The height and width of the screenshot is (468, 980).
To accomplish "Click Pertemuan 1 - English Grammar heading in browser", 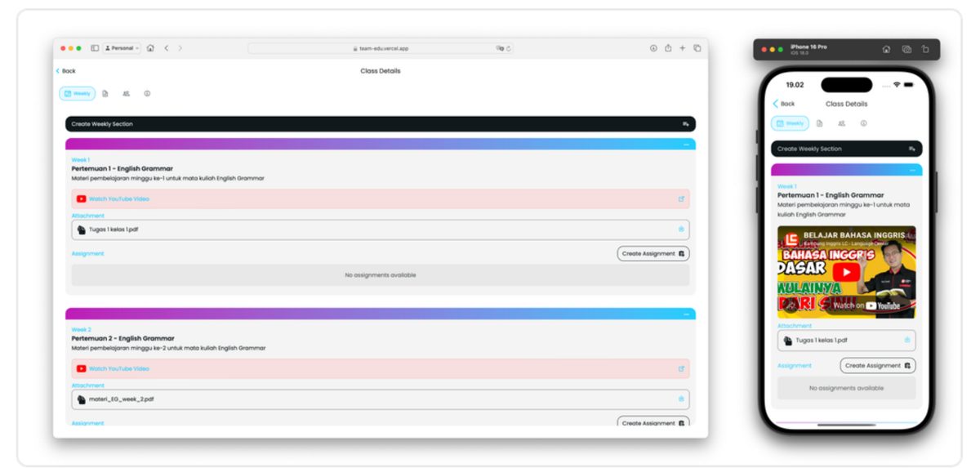I will tap(122, 168).
